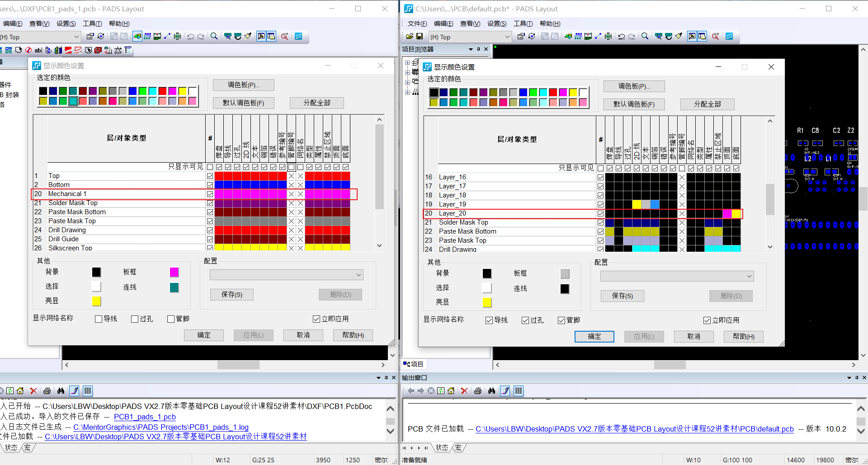Click 默认调色板(F) button in right dialog
Screen dimensions: 868x465
634,104
